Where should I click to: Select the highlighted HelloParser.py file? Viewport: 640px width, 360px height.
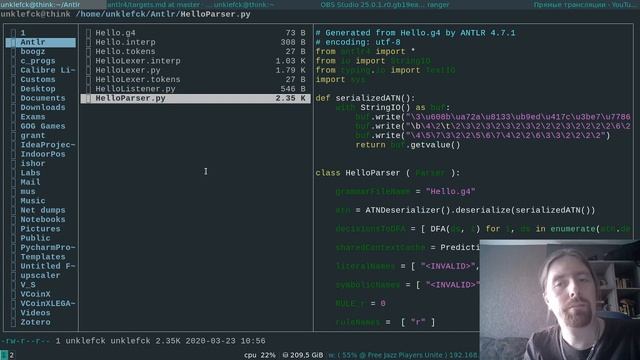pos(196,98)
